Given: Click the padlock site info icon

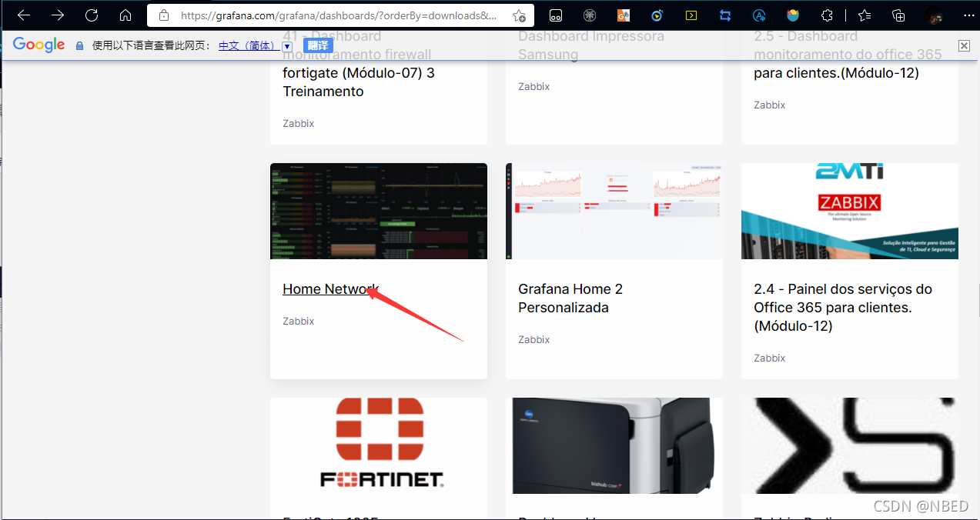Looking at the screenshot, I should (163, 15).
